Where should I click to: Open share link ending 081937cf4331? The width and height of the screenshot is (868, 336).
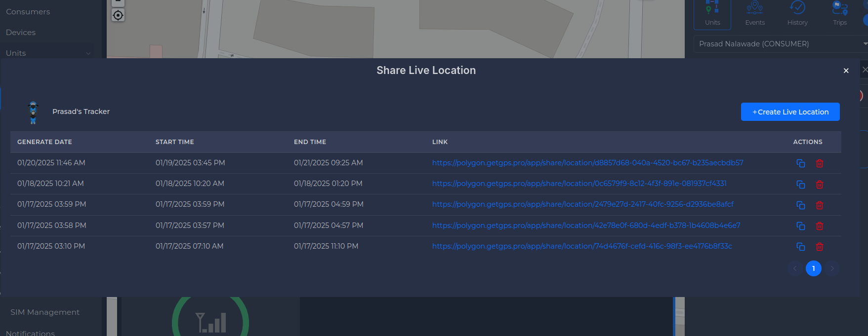pyautogui.click(x=579, y=184)
